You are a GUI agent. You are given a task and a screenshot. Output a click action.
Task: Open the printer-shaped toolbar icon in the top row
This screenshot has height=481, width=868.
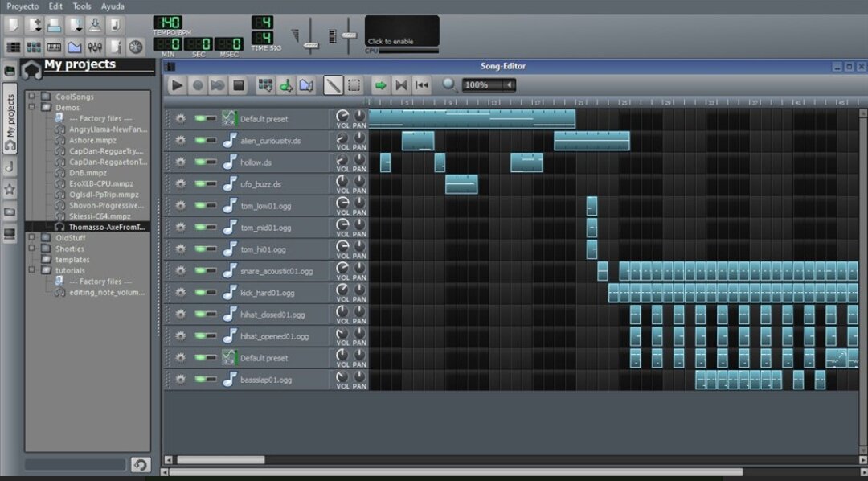click(55, 25)
